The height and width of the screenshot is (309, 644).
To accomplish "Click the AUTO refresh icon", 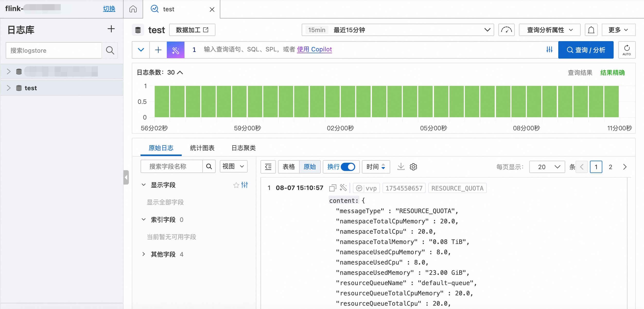I will pos(626,50).
